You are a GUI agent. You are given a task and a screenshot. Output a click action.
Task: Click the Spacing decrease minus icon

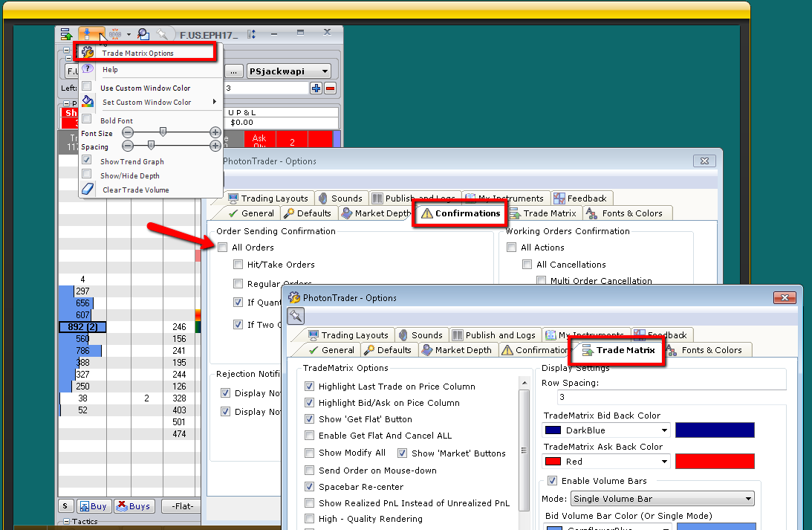(x=128, y=146)
